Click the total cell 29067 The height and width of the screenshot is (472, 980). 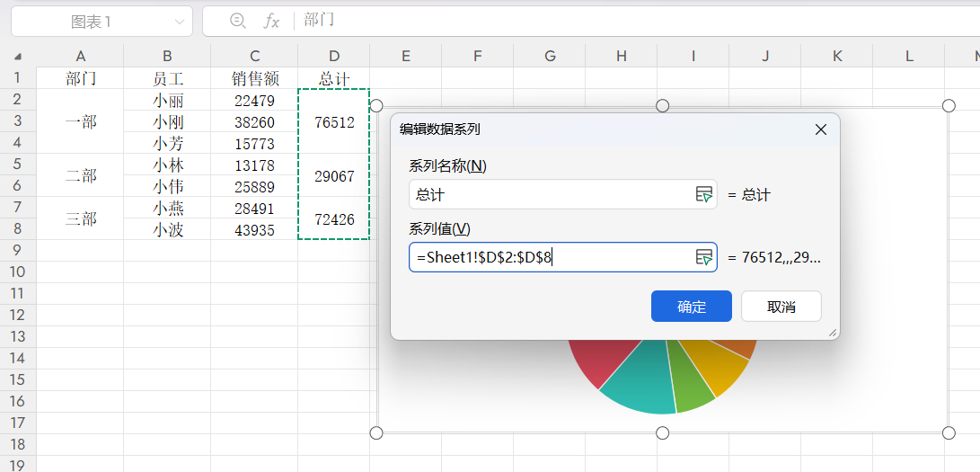334,175
